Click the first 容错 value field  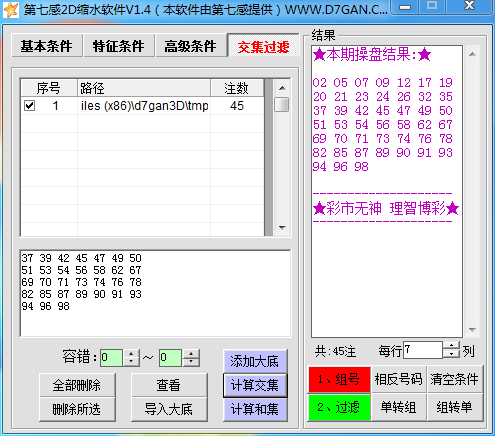[112, 358]
